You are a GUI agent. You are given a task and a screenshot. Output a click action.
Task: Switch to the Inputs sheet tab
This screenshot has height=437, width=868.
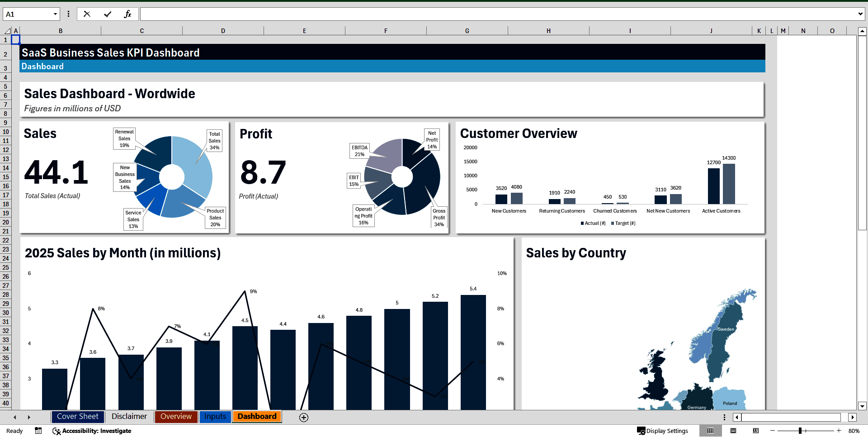pyautogui.click(x=215, y=417)
